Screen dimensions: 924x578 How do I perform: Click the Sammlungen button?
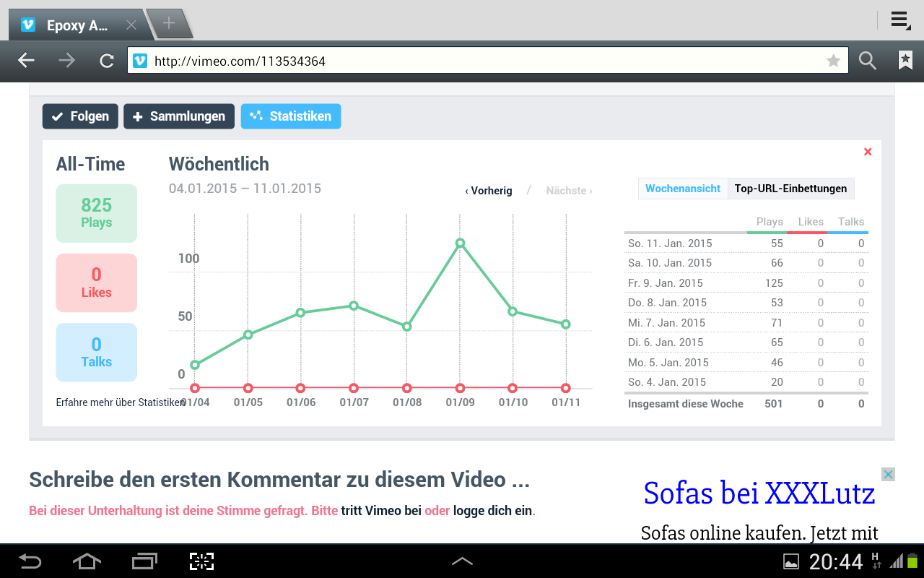[x=179, y=116]
